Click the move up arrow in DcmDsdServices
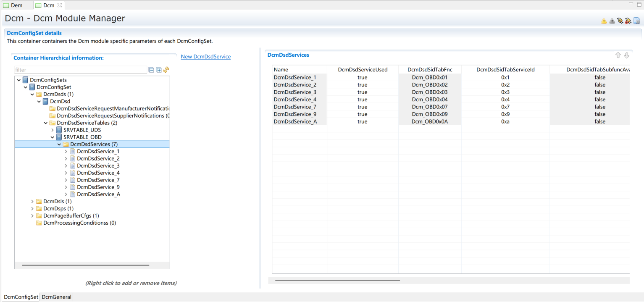The height and width of the screenshot is (302, 644). pos(618,55)
